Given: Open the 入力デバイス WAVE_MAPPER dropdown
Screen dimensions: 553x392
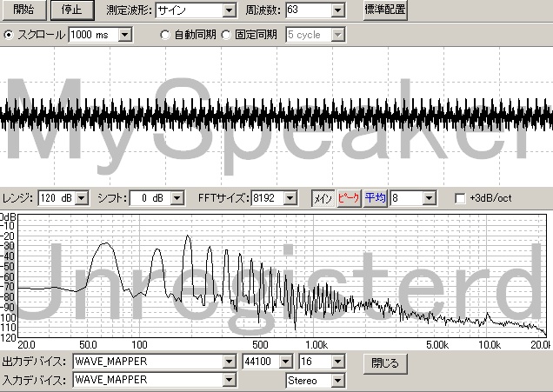Looking at the screenshot, I should [x=229, y=380].
